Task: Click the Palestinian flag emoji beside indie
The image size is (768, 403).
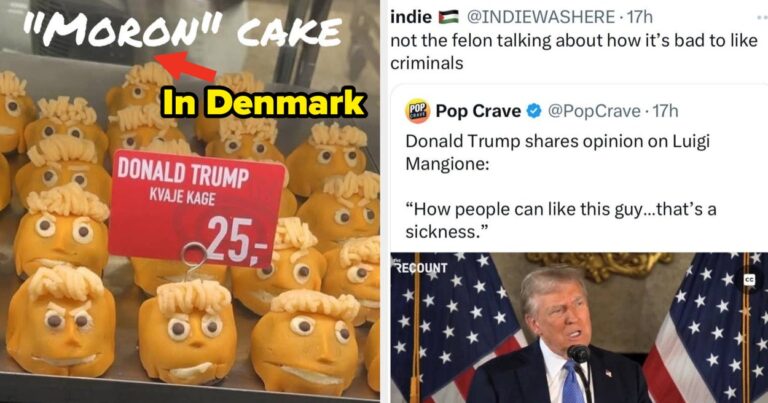Action: pos(448,17)
